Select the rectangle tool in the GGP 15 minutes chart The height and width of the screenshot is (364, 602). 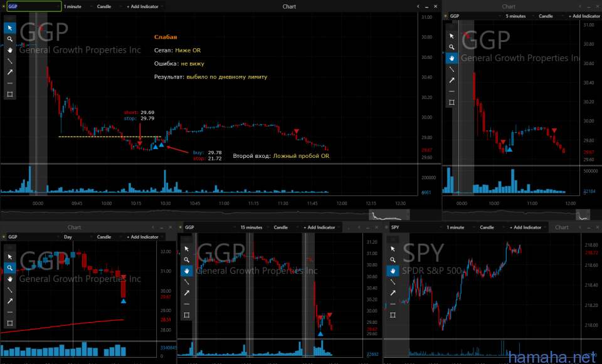(187, 315)
